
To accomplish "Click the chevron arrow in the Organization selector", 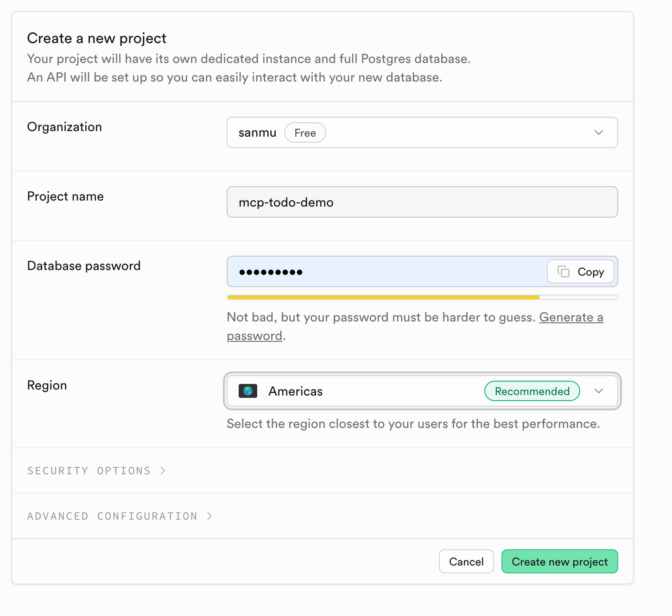I will click(598, 132).
